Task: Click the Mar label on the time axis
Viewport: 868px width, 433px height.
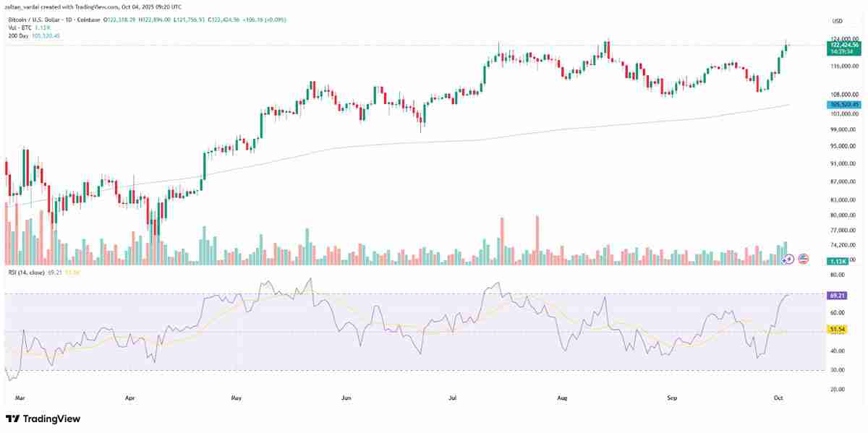Action: (x=21, y=397)
